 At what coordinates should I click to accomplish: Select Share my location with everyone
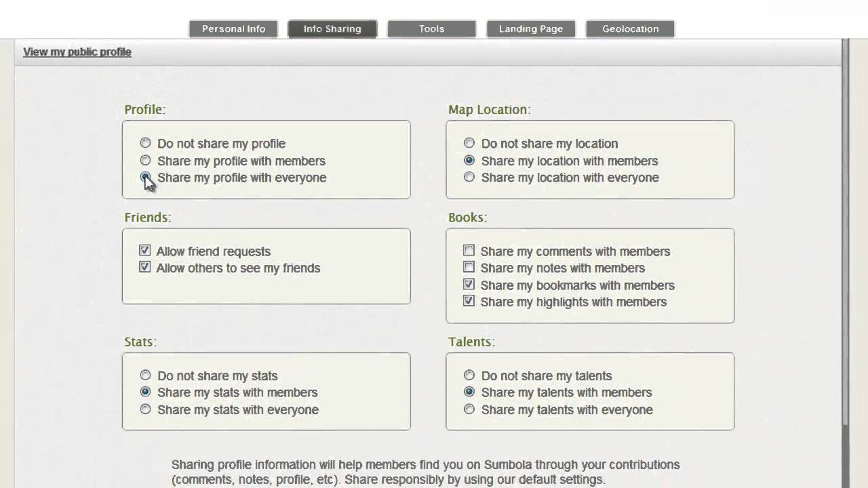[x=469, y=177]
